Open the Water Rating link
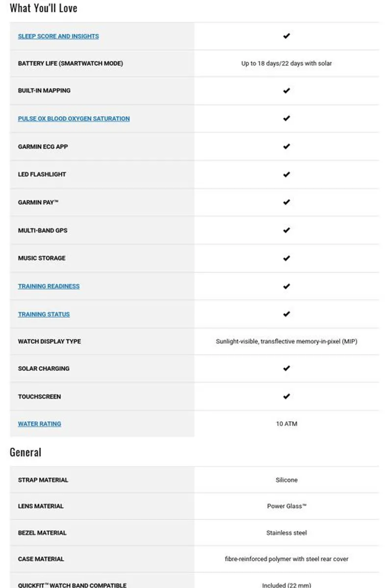 tap(39, 424)
